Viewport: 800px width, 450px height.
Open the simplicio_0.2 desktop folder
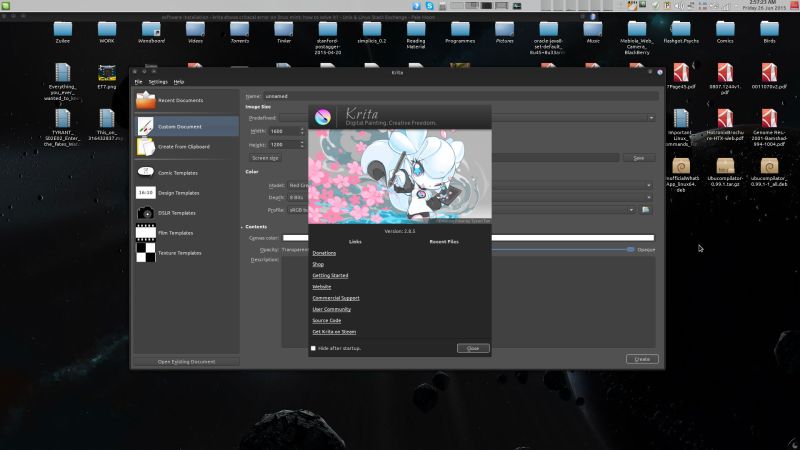[x=372, y=32]
